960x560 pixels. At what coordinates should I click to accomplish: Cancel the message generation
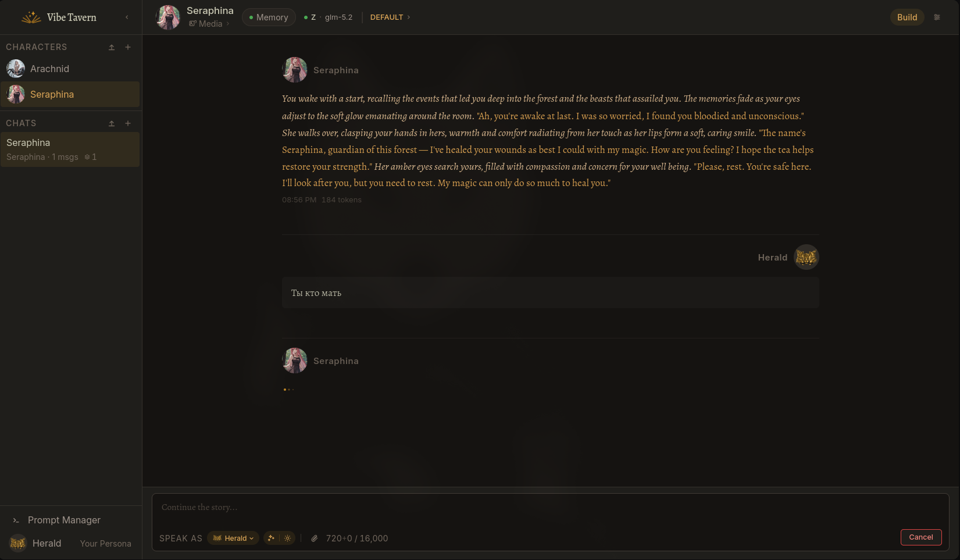[921, 537]
